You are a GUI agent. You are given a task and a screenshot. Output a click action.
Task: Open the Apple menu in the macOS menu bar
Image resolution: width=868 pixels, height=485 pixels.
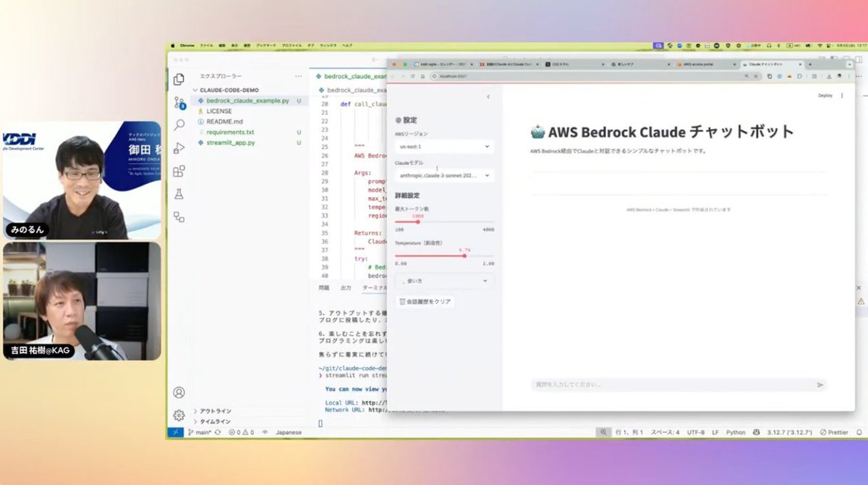(x=171, y=45)
